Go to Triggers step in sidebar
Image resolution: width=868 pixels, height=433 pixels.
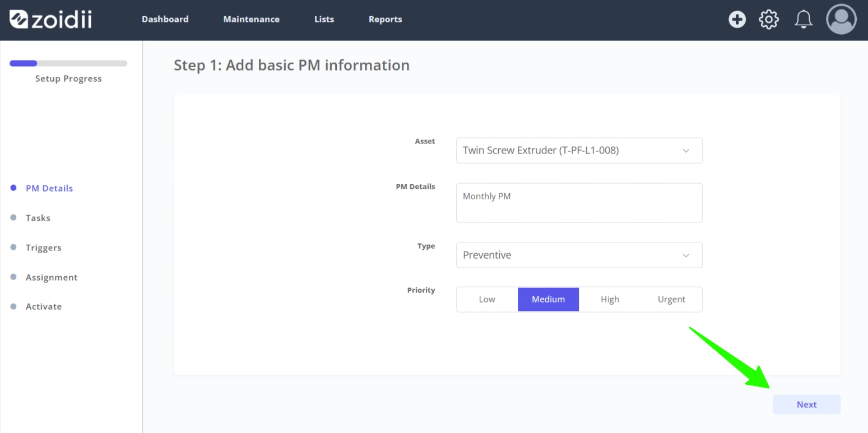tap(44, 248)
